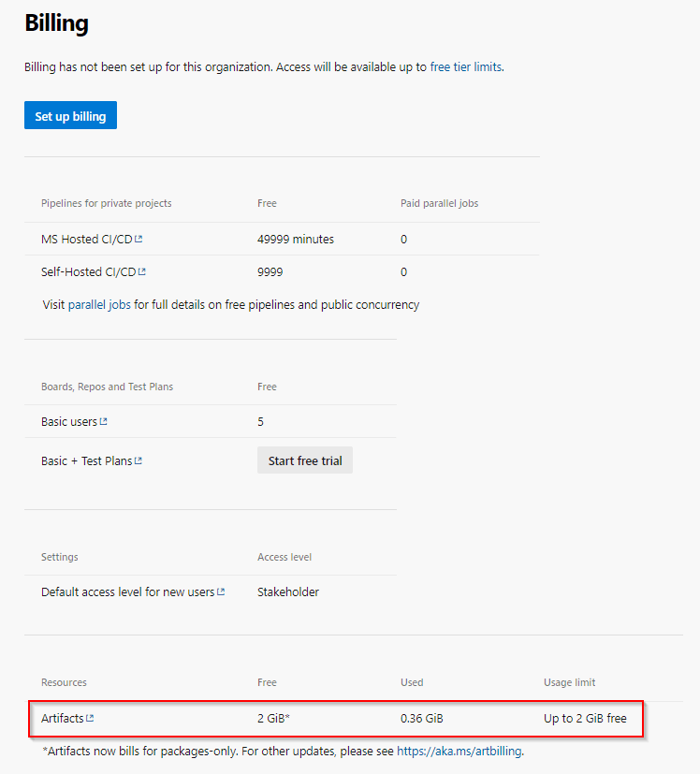Open the external link icon next to Self-Hosted CI/CD
The width and height of the screenshot is (700, 774).
[142, 272]
